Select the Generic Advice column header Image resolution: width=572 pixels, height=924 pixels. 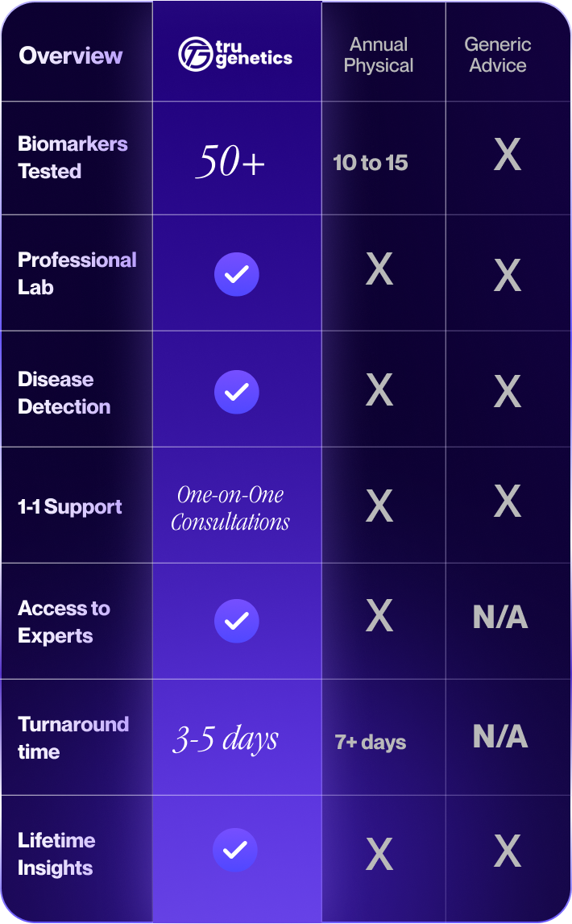tap(498, 55)
